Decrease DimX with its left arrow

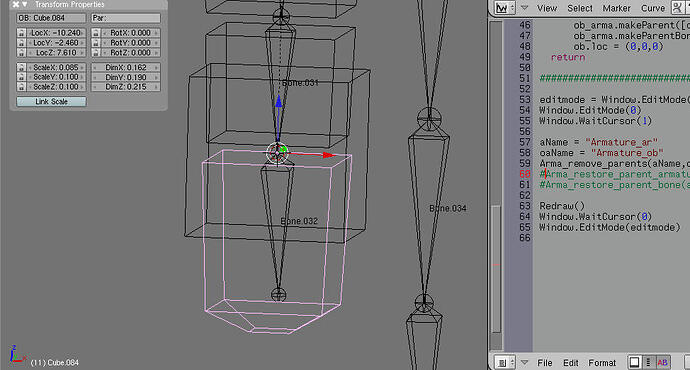point(95,67)
